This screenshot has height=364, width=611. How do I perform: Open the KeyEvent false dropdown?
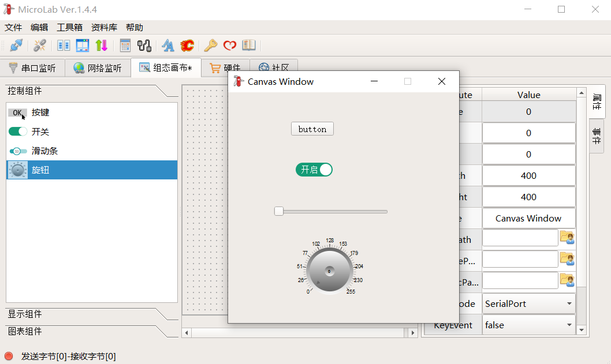(529, 325)
